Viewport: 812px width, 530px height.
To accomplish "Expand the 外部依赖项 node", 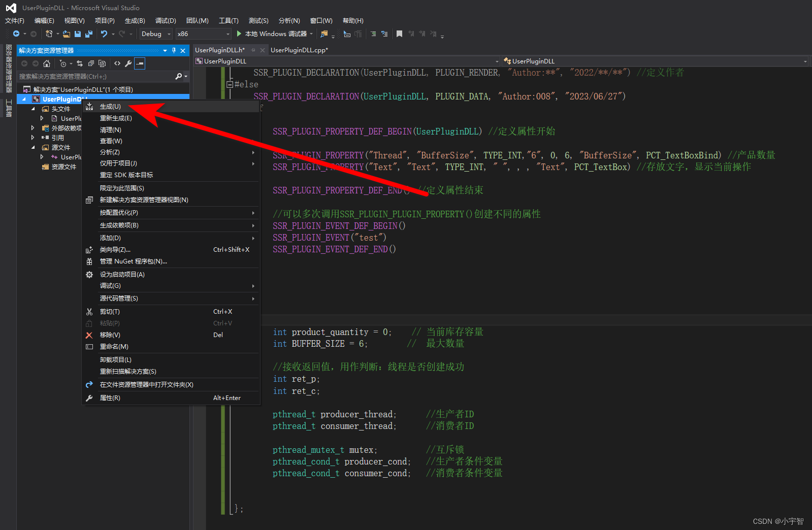I will (x=33, y=128).
